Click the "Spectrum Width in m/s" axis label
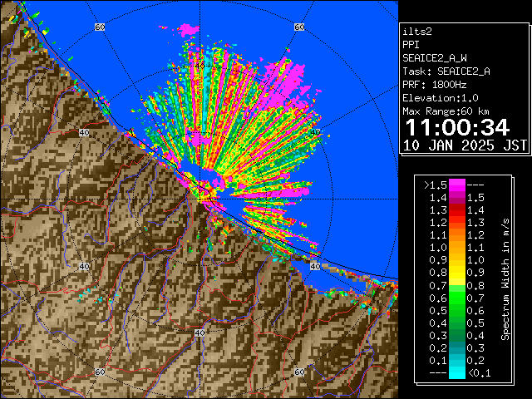The image size is (532, 399). coord(505,279)
